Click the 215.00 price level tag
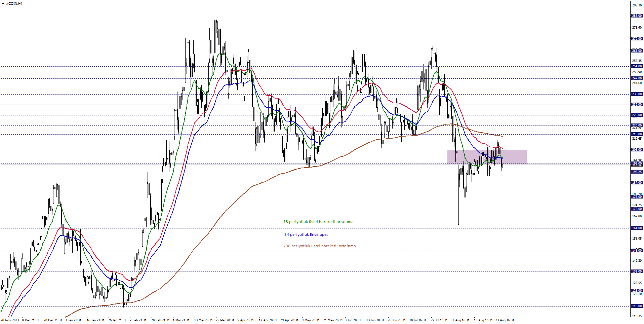 637,134
